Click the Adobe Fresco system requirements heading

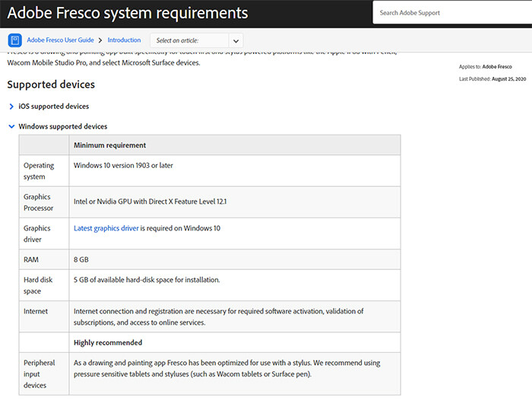128,13
